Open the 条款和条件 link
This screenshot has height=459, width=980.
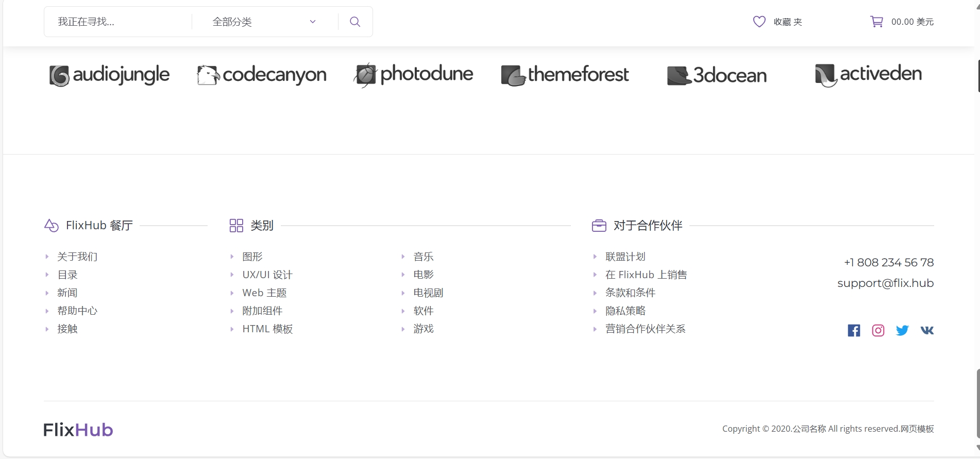click(x=630, y=293)
